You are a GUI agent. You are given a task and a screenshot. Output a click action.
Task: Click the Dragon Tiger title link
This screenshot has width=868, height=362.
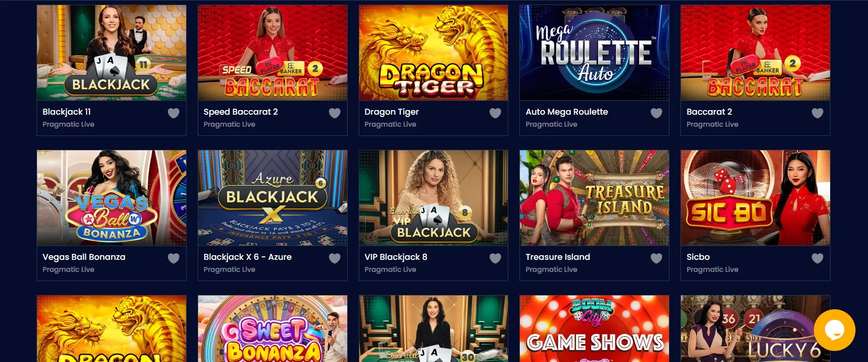[x=392, y=112]
